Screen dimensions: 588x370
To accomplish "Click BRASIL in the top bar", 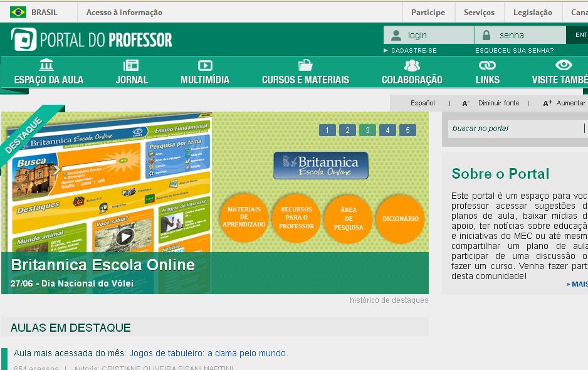I will (45, 13).
